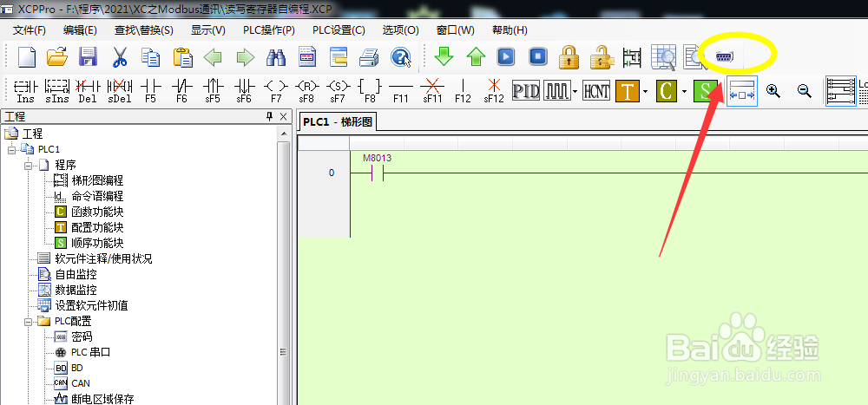Click the orange T configuration block icon
The image size is (868, 405).
[628, 91]
